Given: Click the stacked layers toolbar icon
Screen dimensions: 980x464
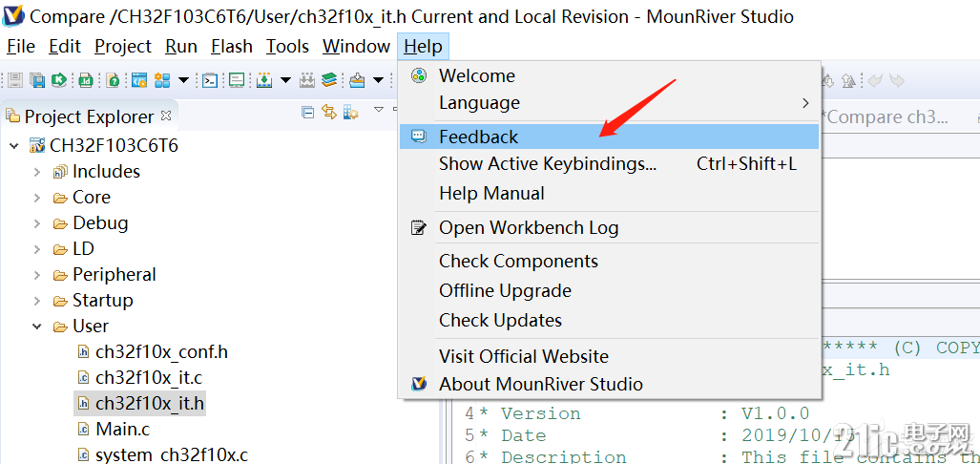Looking at the screenshot, I should [329, 80].
